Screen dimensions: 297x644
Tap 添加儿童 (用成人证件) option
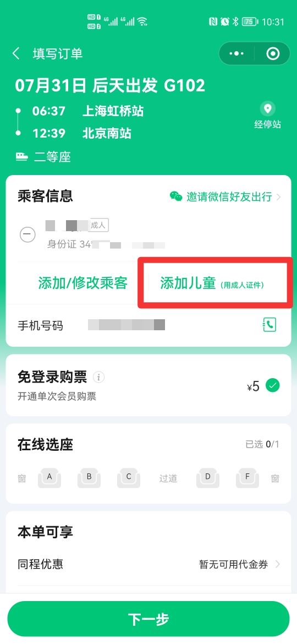212,284
